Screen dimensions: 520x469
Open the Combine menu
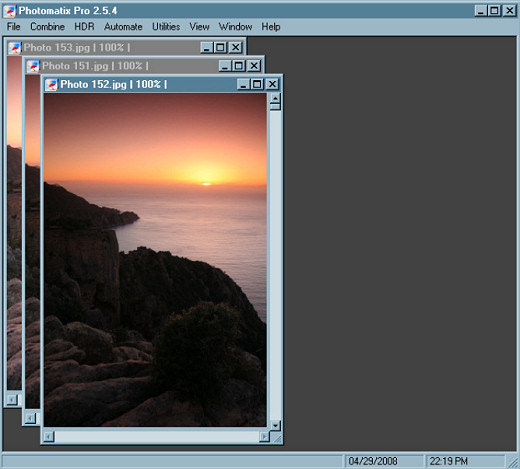pos(47,27)
